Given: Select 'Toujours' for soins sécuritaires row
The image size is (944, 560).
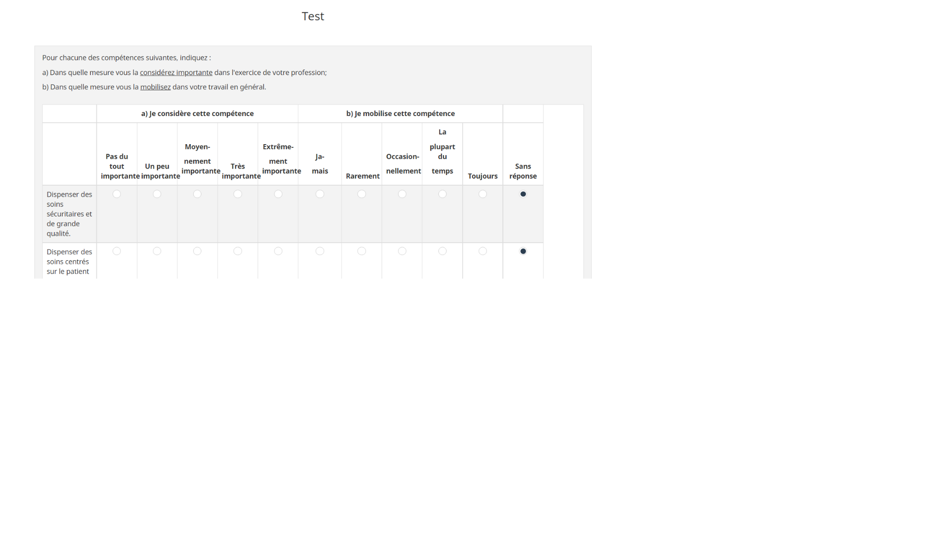Looking at the screenshot, I should click(483, 194).
